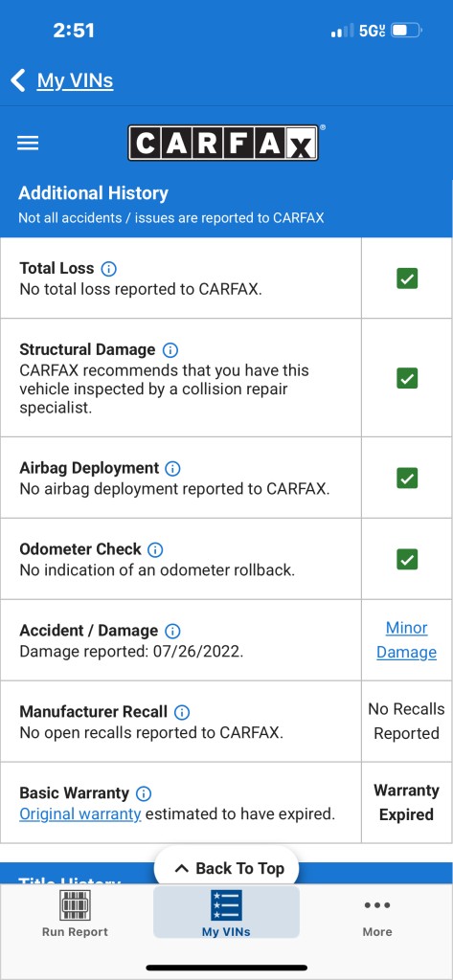This screenshot has width=453, height=980.
Task: Tap the Manufacturer Recall info icon
Action: click(x=182, y=712)
